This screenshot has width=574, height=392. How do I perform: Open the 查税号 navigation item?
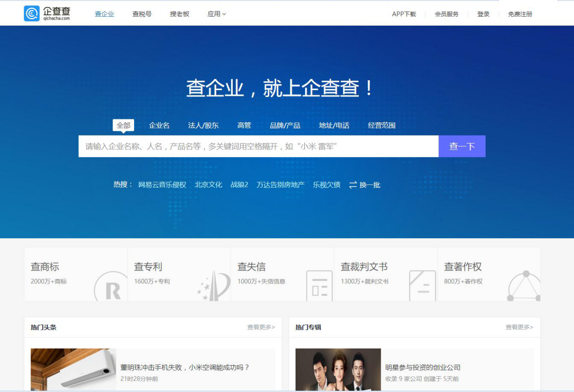(x=142, y=14)
